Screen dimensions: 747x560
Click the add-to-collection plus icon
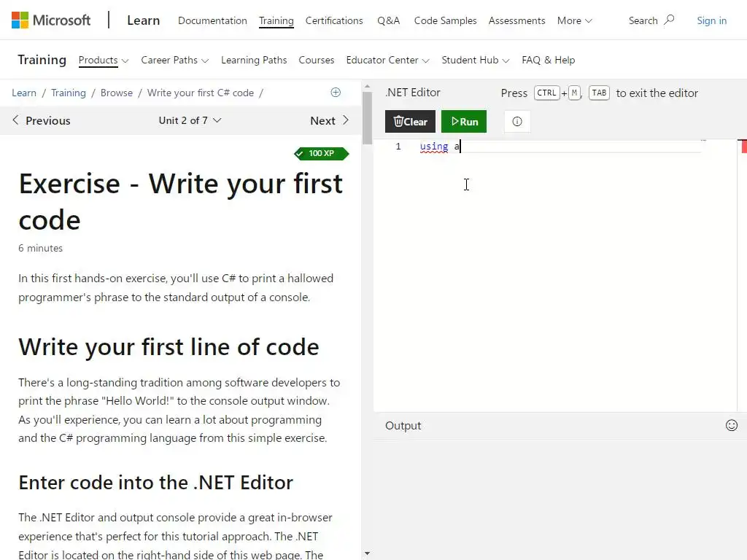(x=336, y=93)
